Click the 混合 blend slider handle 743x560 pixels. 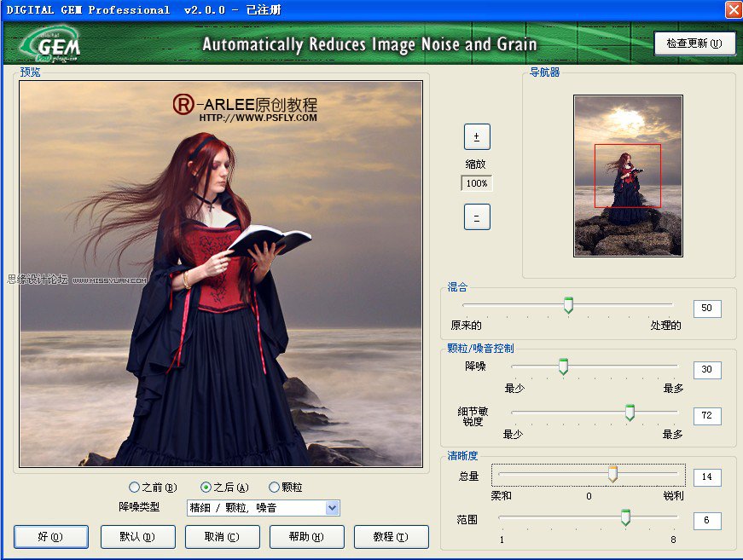click(x=568, y=305)
